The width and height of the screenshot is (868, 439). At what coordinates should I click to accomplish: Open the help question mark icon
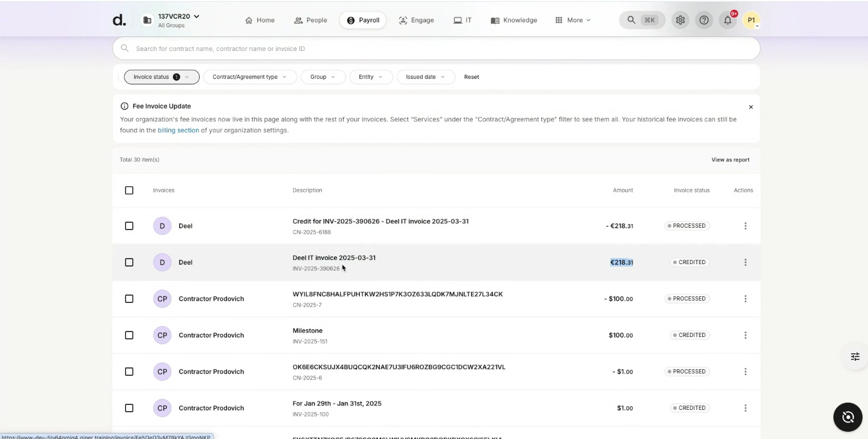click(704, 20)
